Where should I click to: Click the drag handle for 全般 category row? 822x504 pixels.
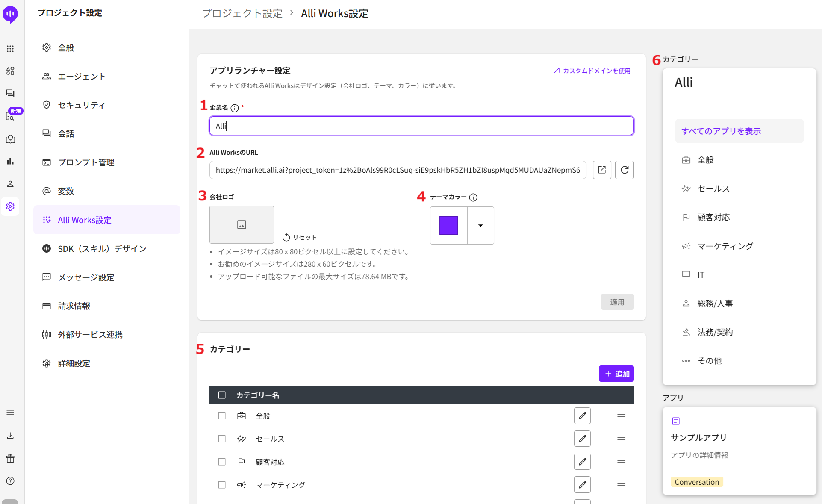(621, 416)
